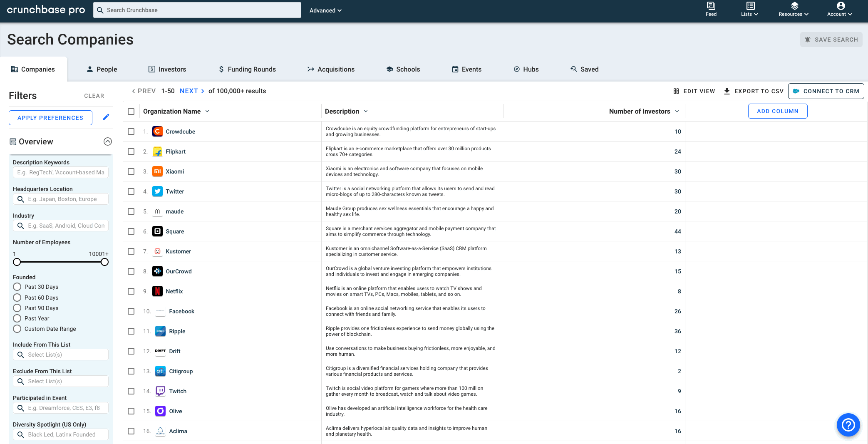Open the Organization Name column dropdown arrow
868x444 pixels.
click(207, 111)
